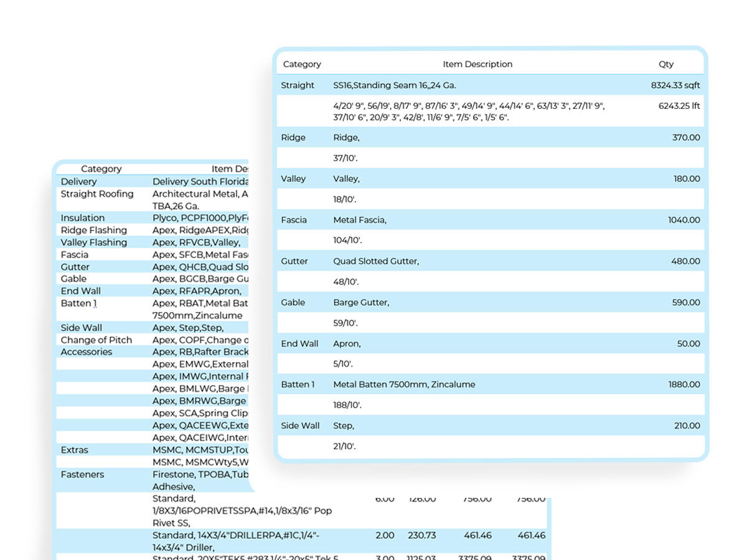Select 'Batten 1' category in the front table
Viewport: 747px width, 560px height.
click(298, 385)
